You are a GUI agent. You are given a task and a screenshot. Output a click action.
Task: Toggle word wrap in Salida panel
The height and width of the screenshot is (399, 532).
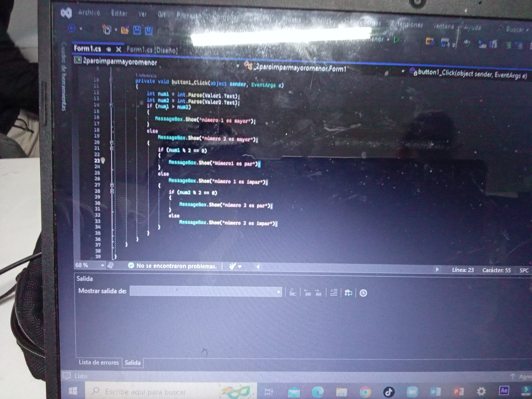click(348, 293)
